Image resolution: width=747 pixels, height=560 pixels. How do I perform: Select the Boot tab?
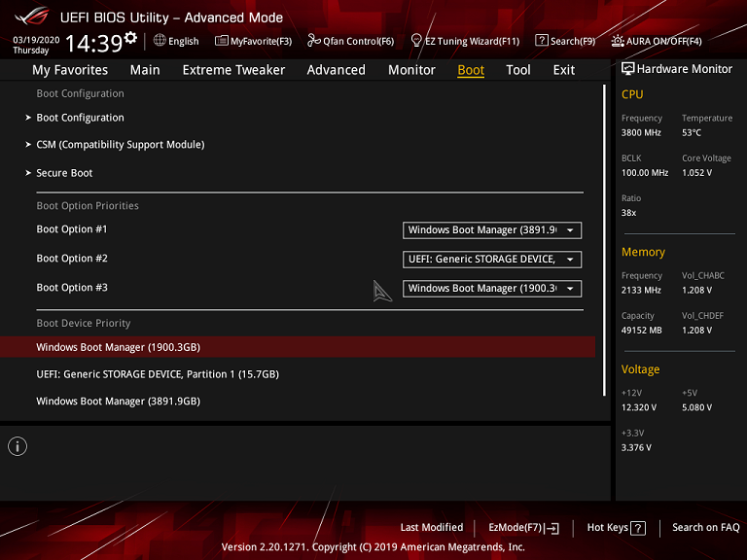(x=471, y=70)
